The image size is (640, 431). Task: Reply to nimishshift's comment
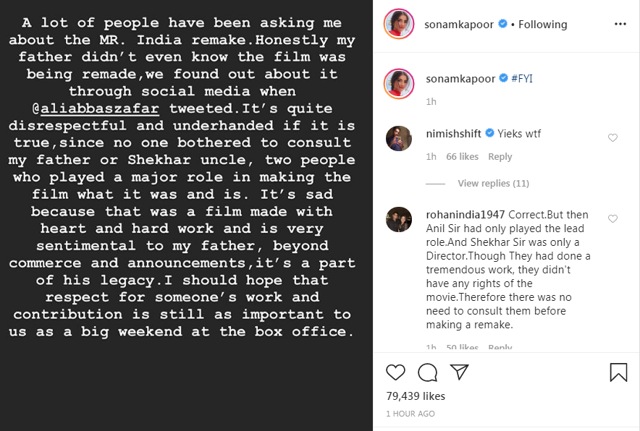(500, 157)
